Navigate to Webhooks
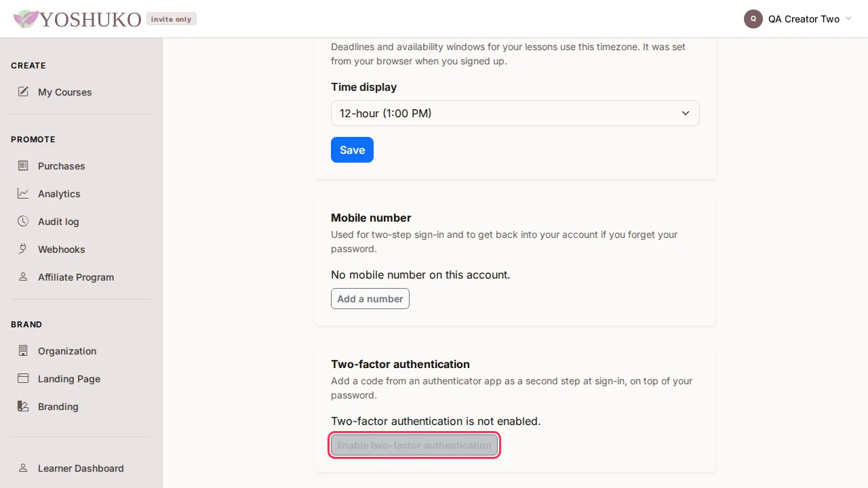Screen dimensions: 868x488 [x=81, y=249]
